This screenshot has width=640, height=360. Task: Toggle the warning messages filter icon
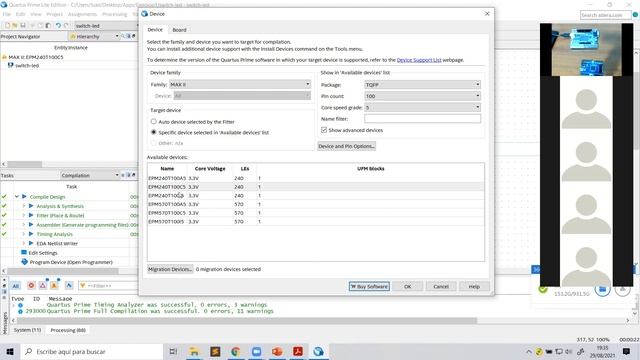[x=54, y=285]
